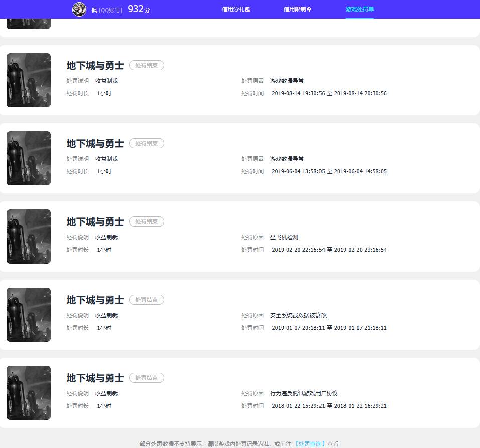Click 地下城与勇士 title of the 2018-01-22 record

(95, 378)
